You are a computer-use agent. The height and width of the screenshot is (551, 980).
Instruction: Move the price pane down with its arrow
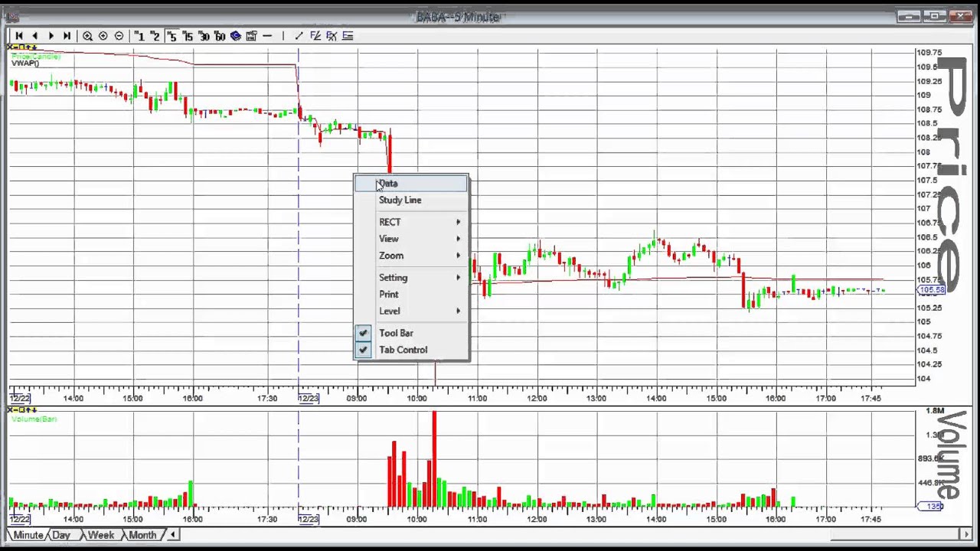pyautogui.click(x=34, y=47)
